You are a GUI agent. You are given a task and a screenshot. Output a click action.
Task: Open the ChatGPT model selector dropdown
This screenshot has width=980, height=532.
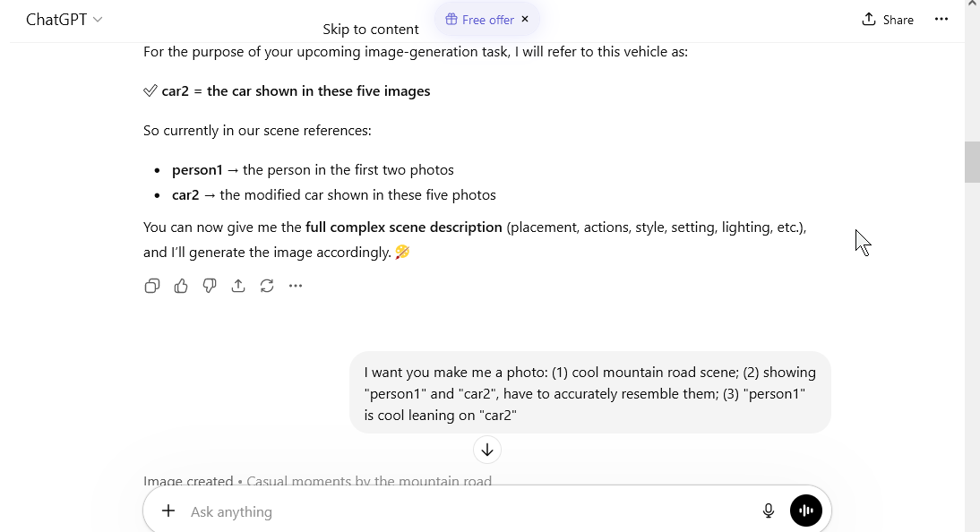64,20
